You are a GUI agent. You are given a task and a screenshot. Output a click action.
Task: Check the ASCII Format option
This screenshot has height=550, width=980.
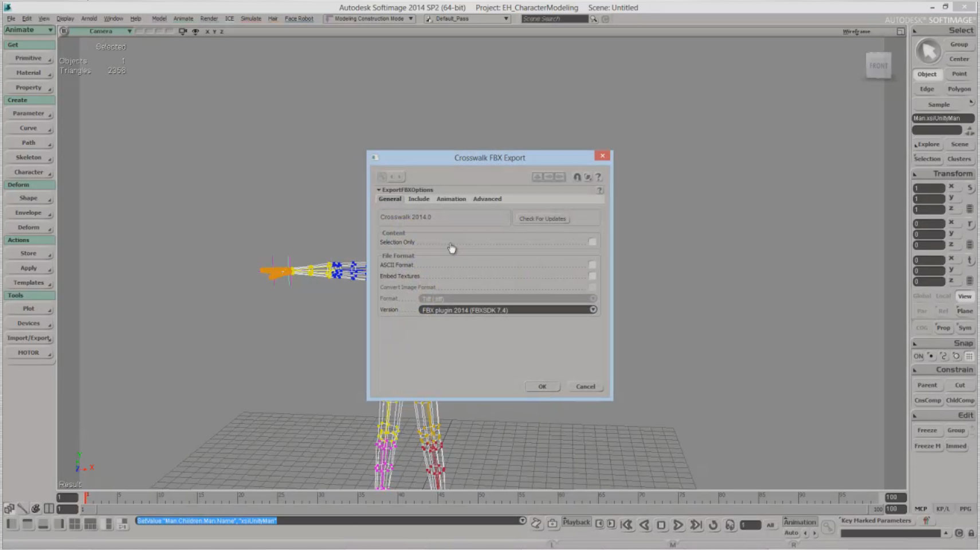coord(592,265)
